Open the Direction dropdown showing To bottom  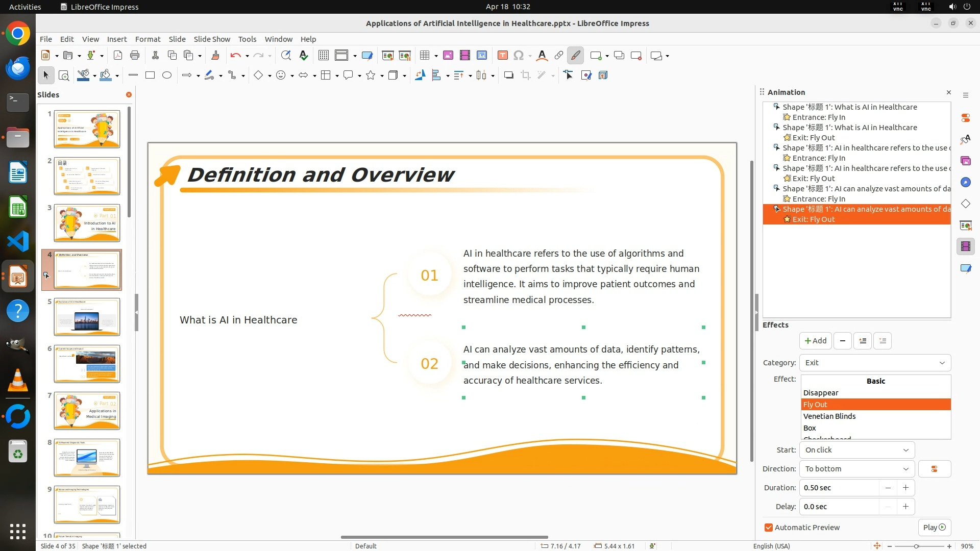tap(856, 469)
